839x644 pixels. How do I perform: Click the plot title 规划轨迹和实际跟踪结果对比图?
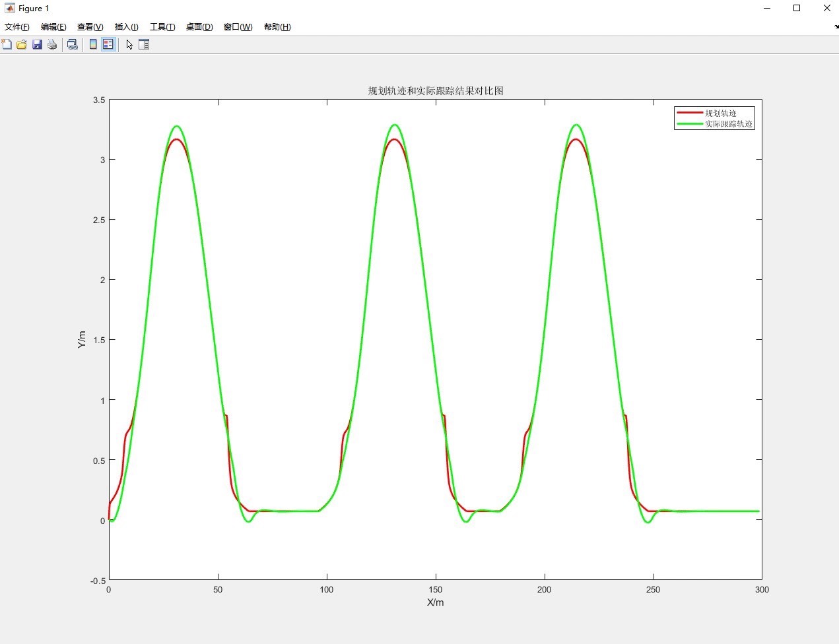point(436,90)
